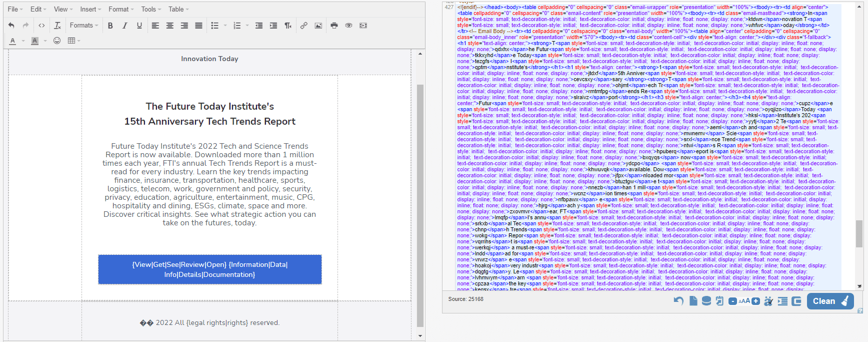Click the editor vertical scrollbar thumb
The height and width of the screenshot is (342, 868).
420,205
